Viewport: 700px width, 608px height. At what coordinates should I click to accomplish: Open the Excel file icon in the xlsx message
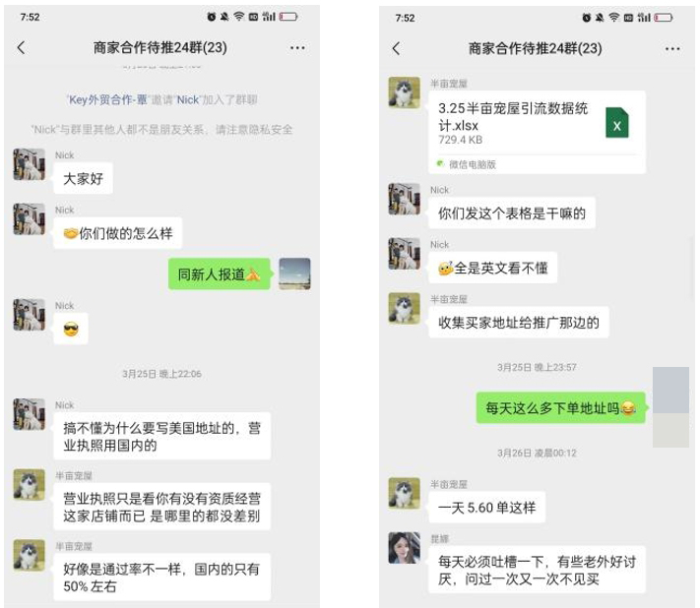tap(617, 123)
